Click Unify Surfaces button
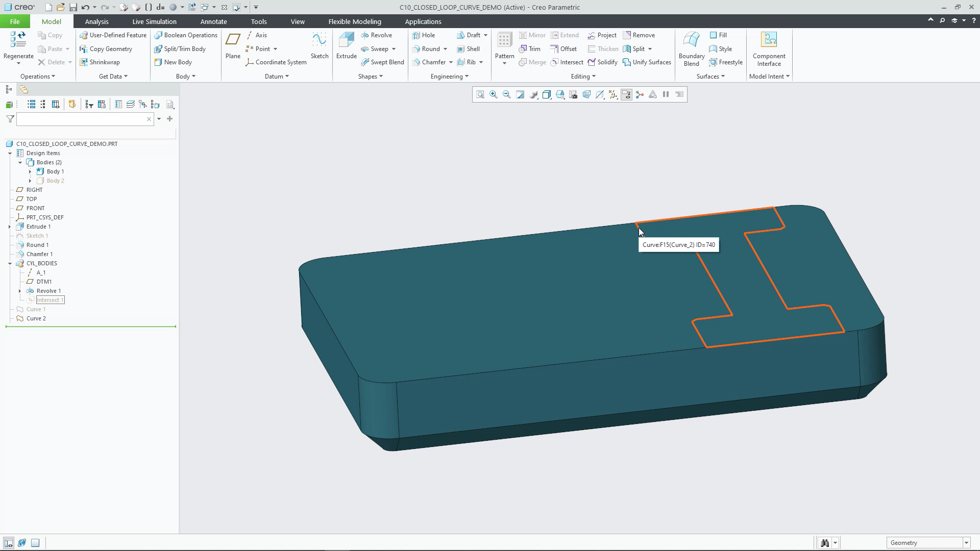The image size is (980, 551). (x=647, y=62)
